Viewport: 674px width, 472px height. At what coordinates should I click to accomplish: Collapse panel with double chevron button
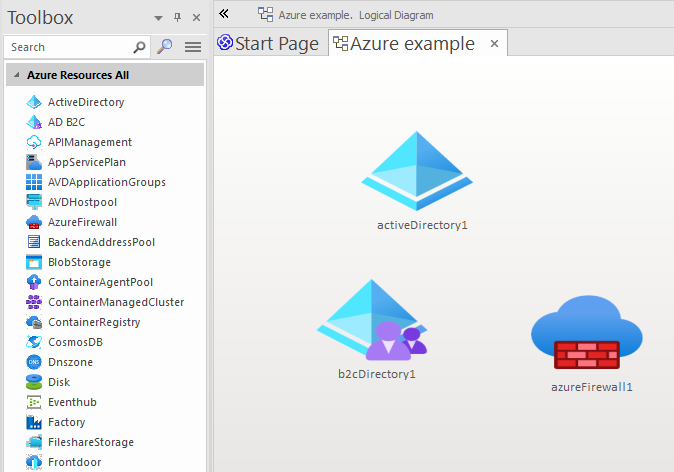(224, 14)
